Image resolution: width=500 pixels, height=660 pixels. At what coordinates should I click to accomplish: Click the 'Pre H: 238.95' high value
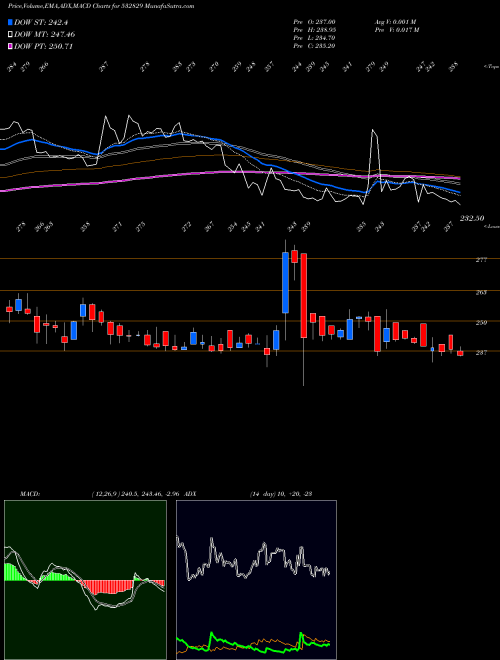point(314,30)
